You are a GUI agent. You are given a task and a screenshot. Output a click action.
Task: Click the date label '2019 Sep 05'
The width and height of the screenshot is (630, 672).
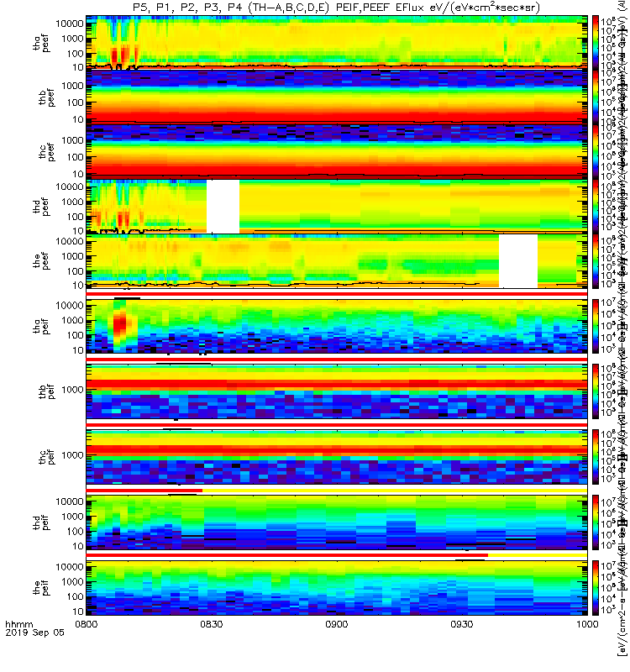34,633
